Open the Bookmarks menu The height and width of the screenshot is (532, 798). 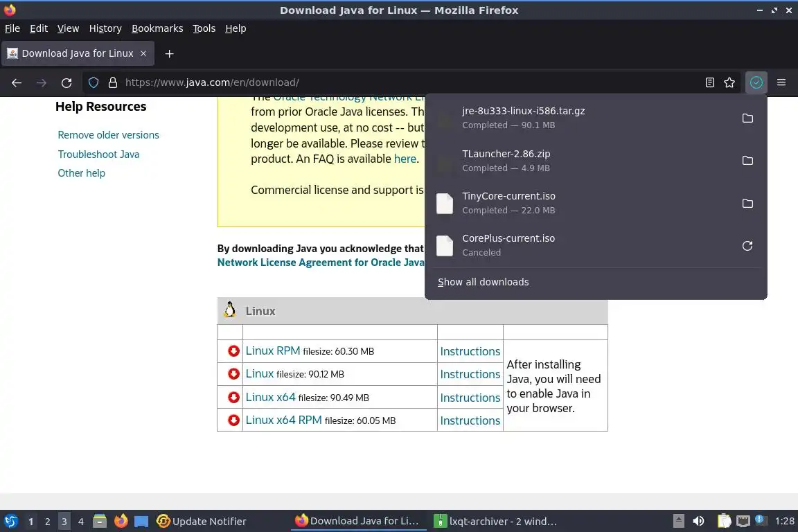pyautogui.click(x=157, y=28)
